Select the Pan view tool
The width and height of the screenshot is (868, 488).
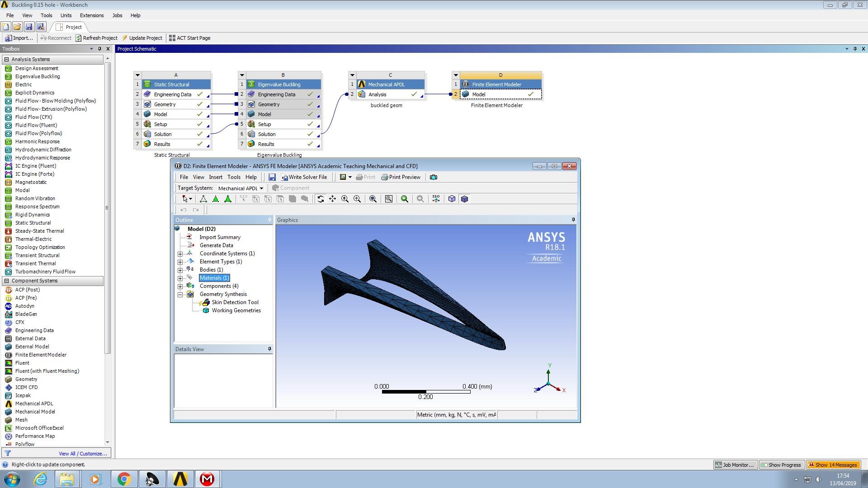click(x=333, y=199)
